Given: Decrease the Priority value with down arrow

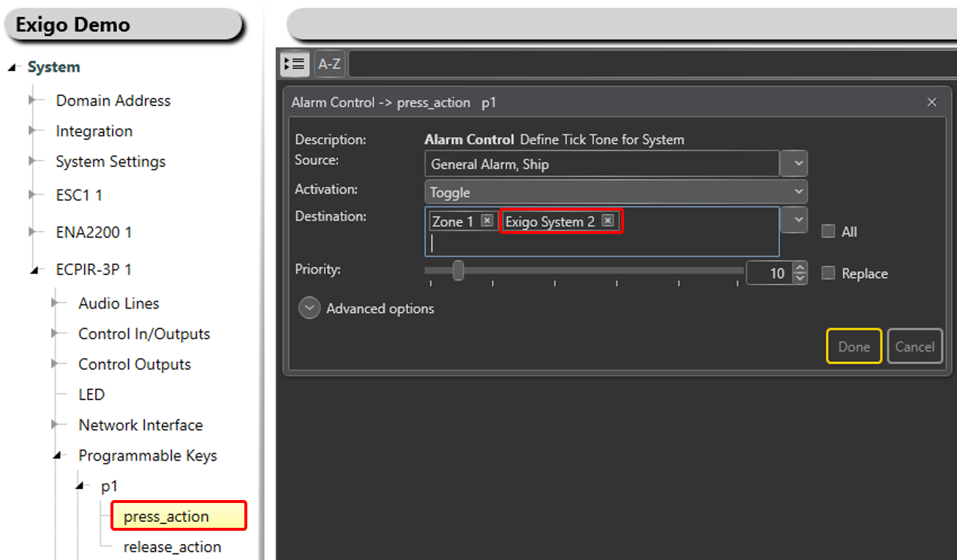Looking at the screenshot, I should (x=800, y=279).
